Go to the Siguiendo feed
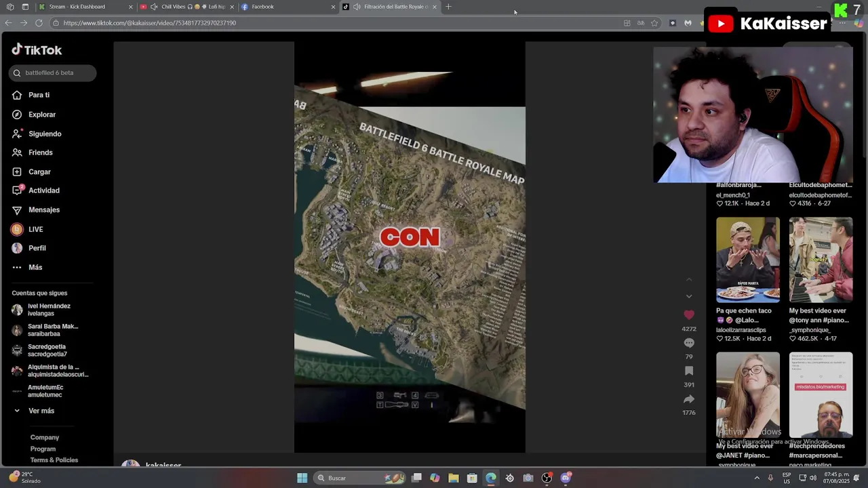868x488 pixels. [x=37, y=134]
